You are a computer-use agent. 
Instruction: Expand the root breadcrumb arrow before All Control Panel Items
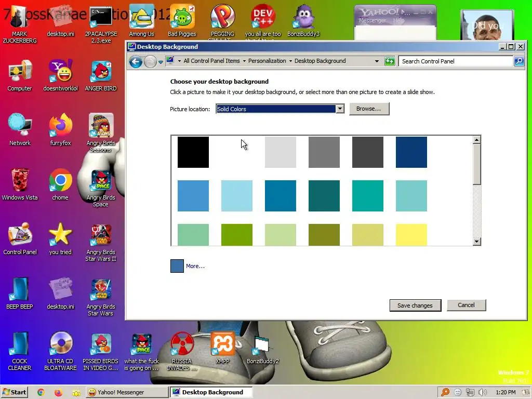click(x=179, y=61)
